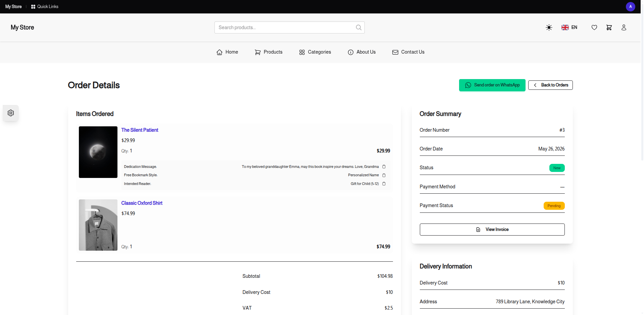Open Products in the navigation
Viewport: 644px width, 315px height.
click(268, 52)
